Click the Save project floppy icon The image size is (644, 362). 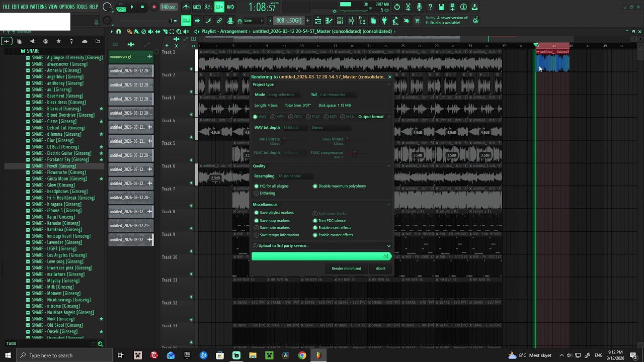441,7
